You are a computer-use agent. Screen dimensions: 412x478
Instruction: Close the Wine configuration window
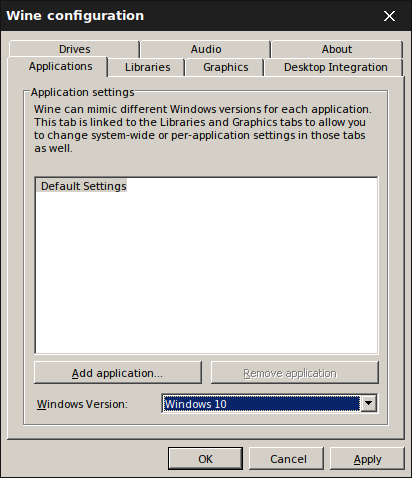click(x=389, y=16)
